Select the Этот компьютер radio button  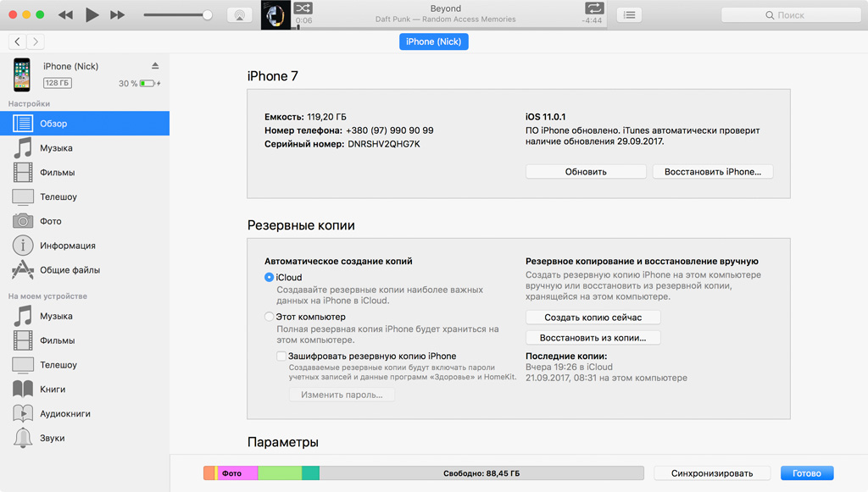(269, 316)
